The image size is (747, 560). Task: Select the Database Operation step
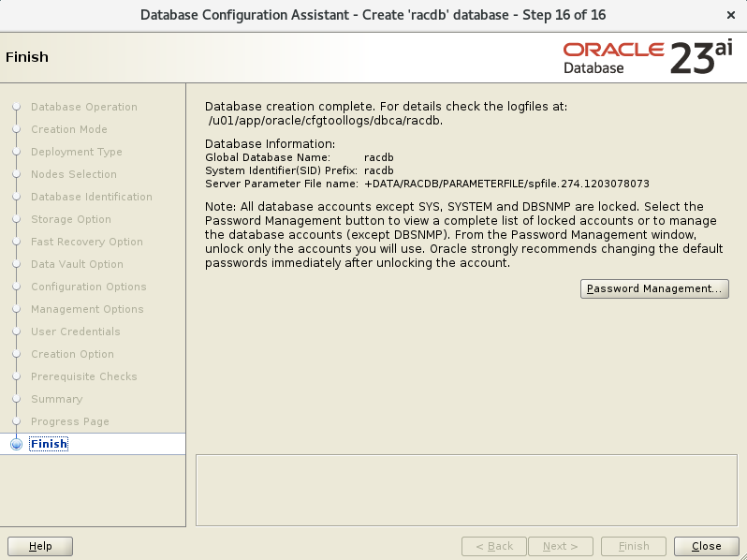(x=84, y=107)
